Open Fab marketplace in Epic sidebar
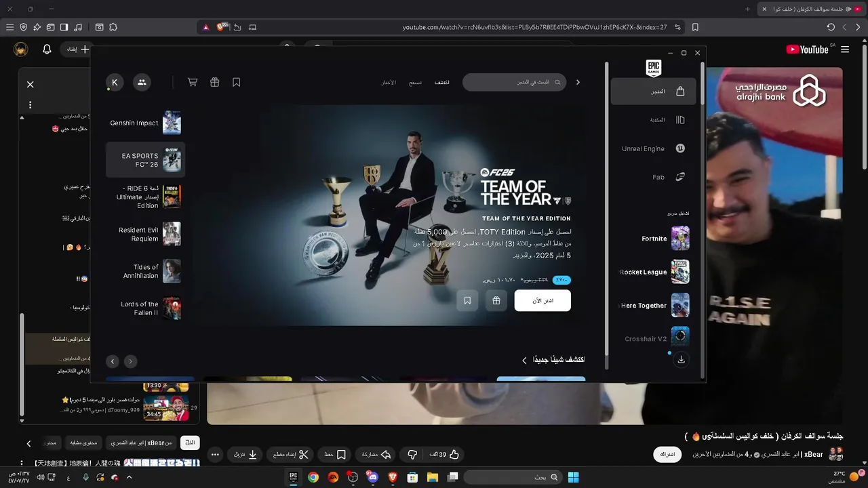This screenshot has height=488, width=868. 653,177
